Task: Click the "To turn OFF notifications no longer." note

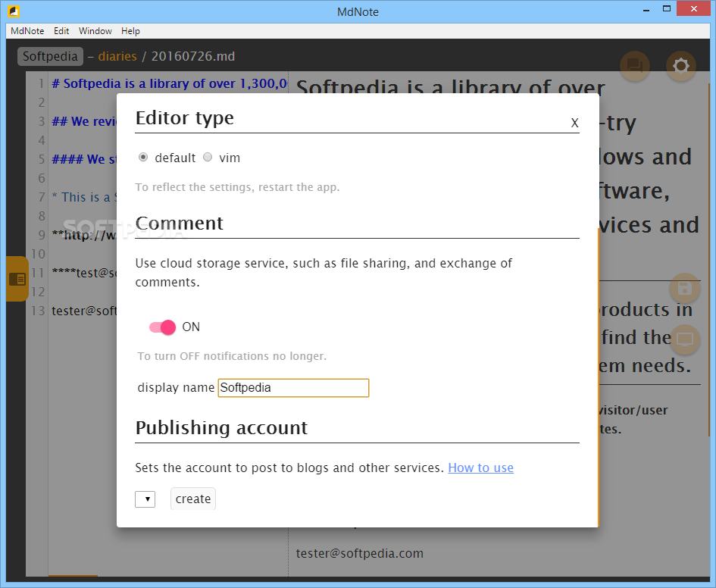Action: [232, 356]
